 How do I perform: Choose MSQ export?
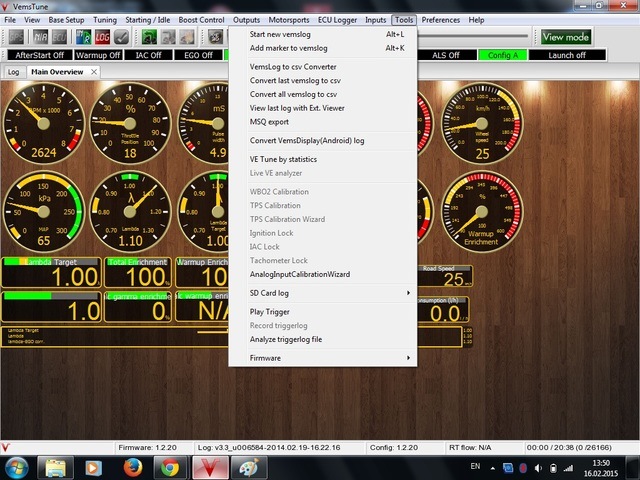(x=323, y=122)
